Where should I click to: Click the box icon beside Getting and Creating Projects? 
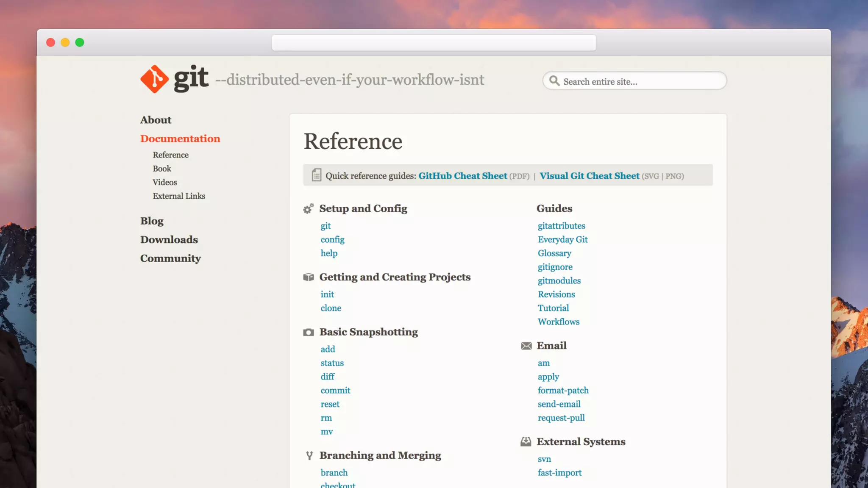point(309,277)
